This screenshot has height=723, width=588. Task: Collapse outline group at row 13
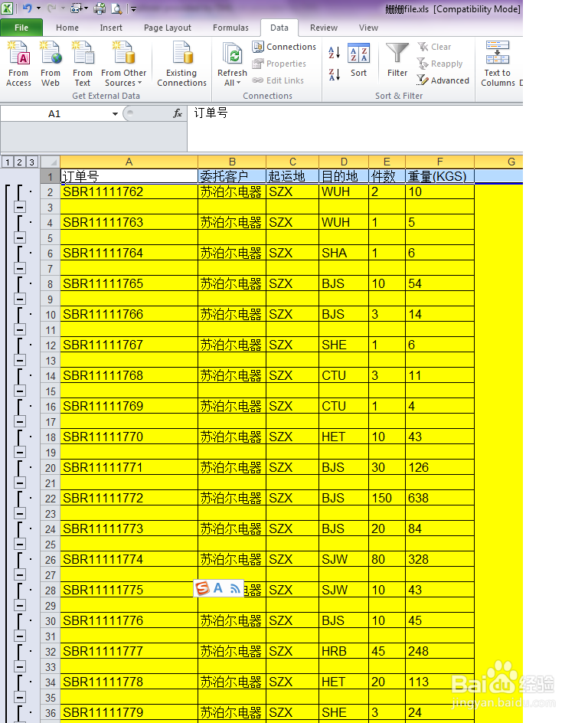[20, 360]
